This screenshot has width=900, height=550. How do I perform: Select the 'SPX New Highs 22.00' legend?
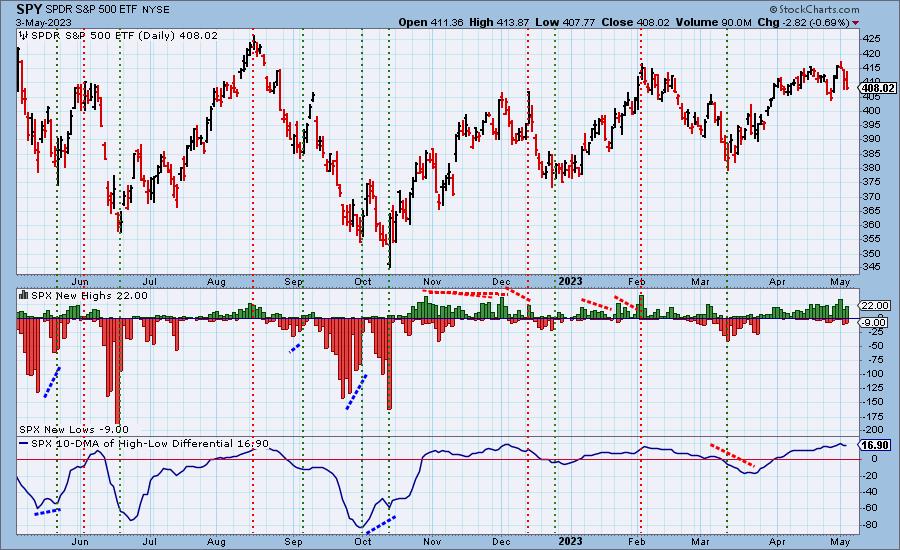click(89, 296)
